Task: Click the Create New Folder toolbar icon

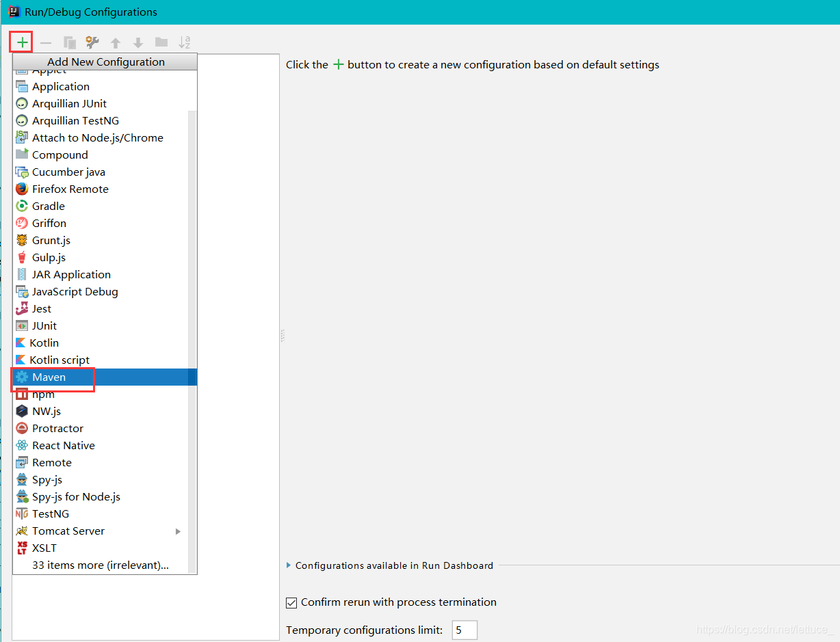Action: click(x=161, y=42)
